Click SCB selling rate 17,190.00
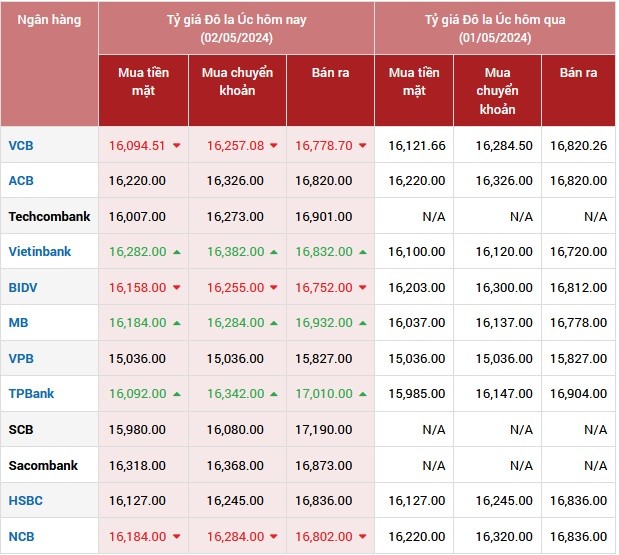 tap(323, 430)
